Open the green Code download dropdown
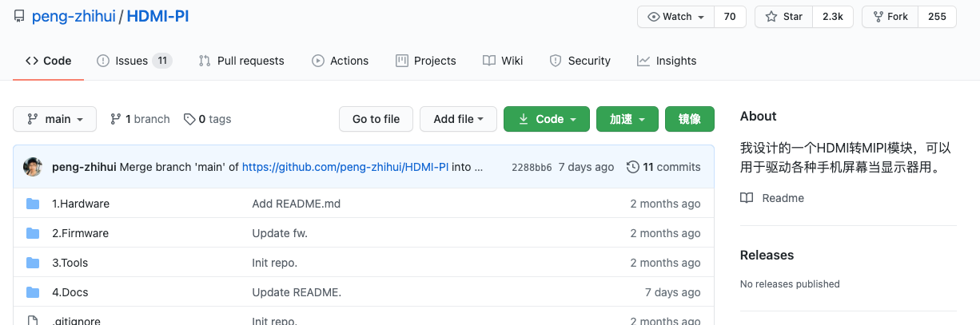Screen dimensions: 980x325 [547, 119]
